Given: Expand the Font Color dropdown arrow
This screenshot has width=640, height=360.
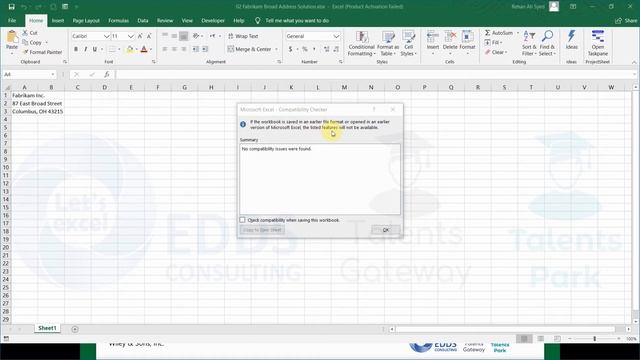Looking at the screenshot, I should tap(151, 49).
